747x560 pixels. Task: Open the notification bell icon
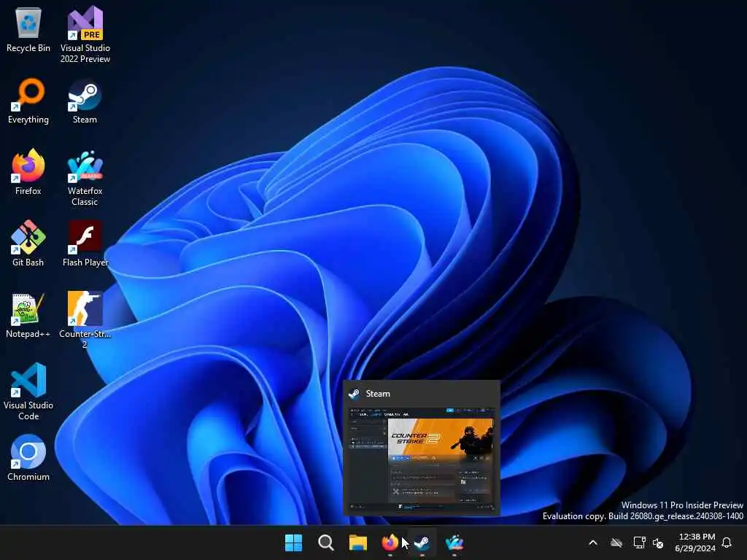click(727, 542)
